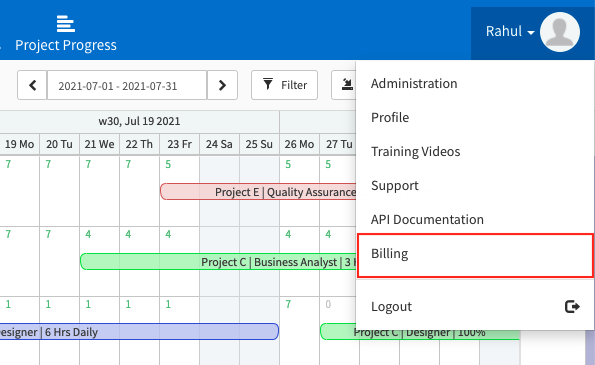
Task: Go to previous date range
Action: point(32,85)
